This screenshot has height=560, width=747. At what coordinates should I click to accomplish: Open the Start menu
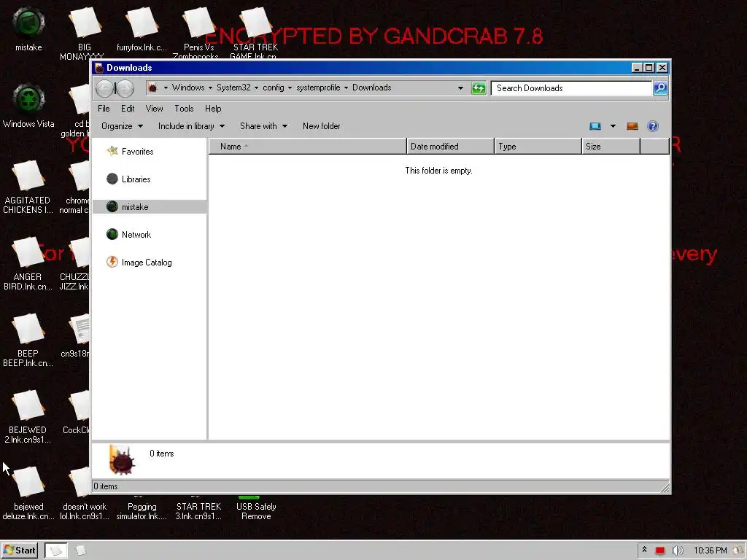19,551
